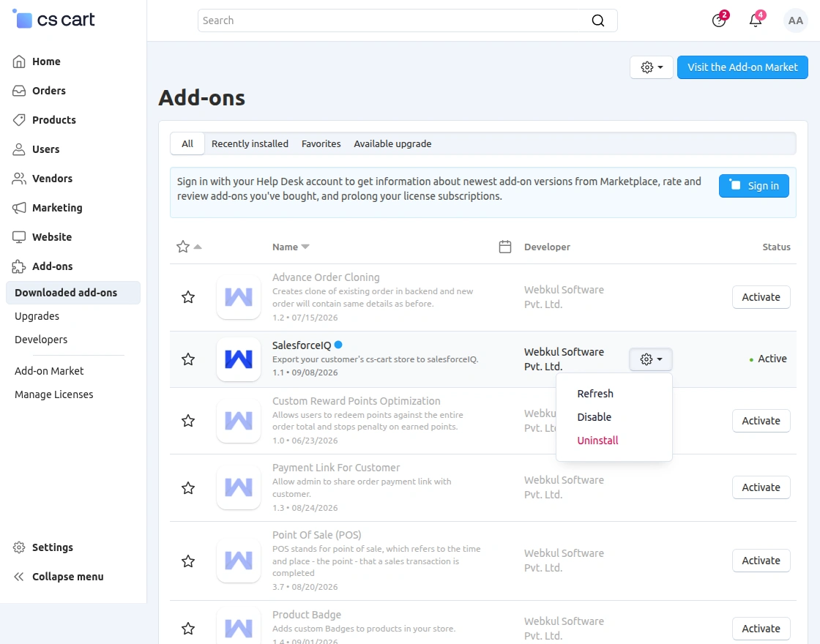Open Point Of Sale (POS) name link

[316, 535]
